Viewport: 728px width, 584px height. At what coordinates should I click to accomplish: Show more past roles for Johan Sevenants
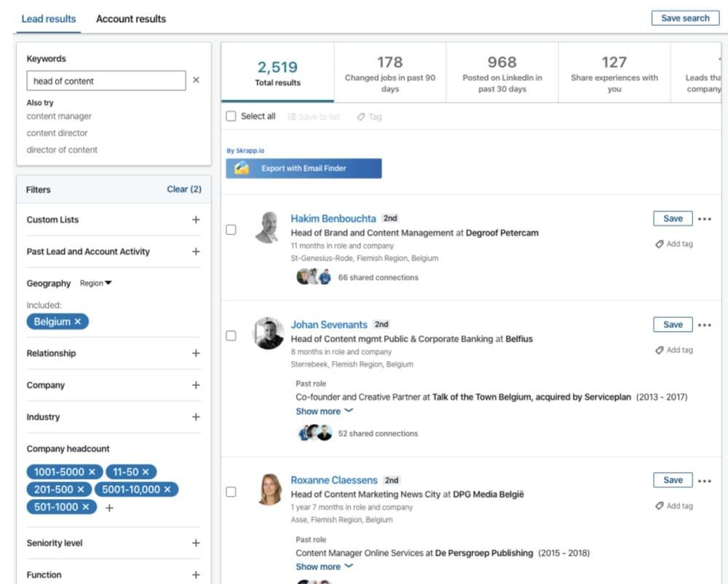[325, 411]
